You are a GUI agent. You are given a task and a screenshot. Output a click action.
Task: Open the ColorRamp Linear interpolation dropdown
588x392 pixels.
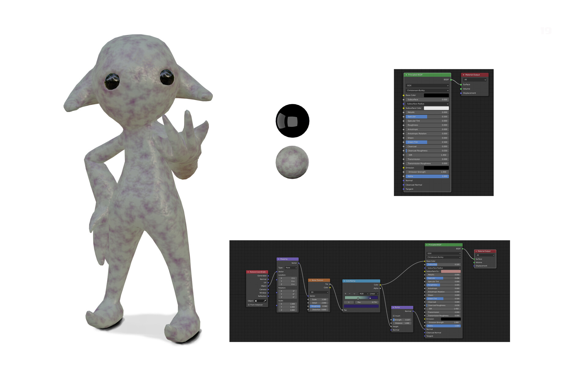click(x=374, y=294)
